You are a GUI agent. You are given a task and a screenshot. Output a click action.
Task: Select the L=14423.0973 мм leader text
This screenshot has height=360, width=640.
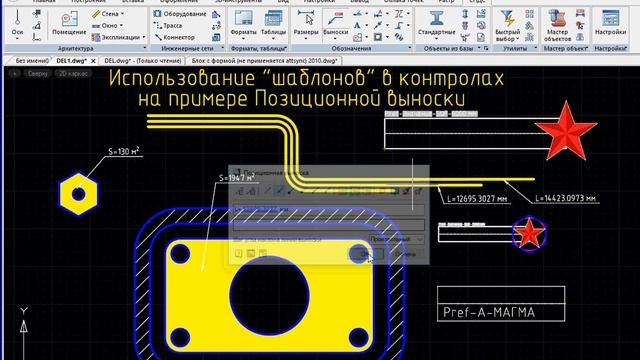pyautogui.click(x=565, y=198)
